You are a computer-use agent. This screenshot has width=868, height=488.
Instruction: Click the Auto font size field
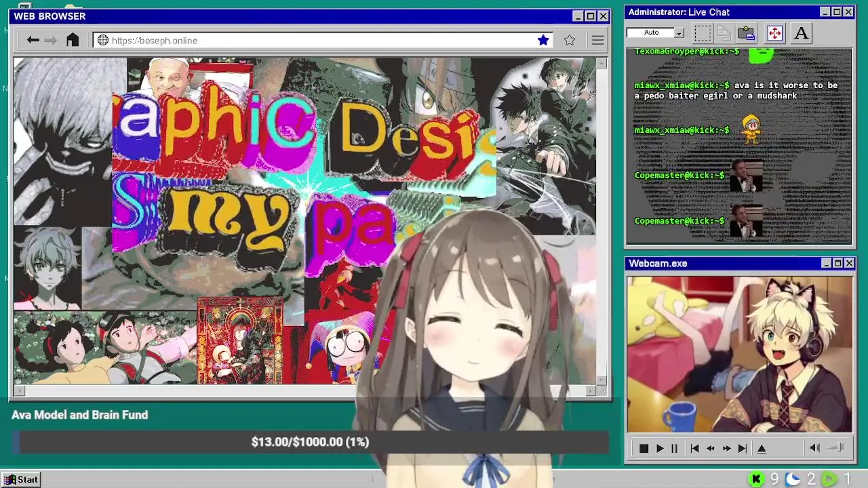(651, 33)
